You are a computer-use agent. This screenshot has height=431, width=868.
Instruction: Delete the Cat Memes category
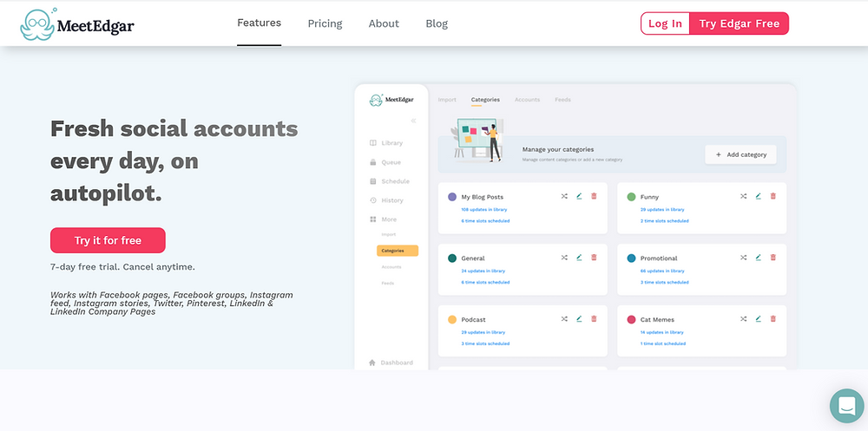(773, 318)
